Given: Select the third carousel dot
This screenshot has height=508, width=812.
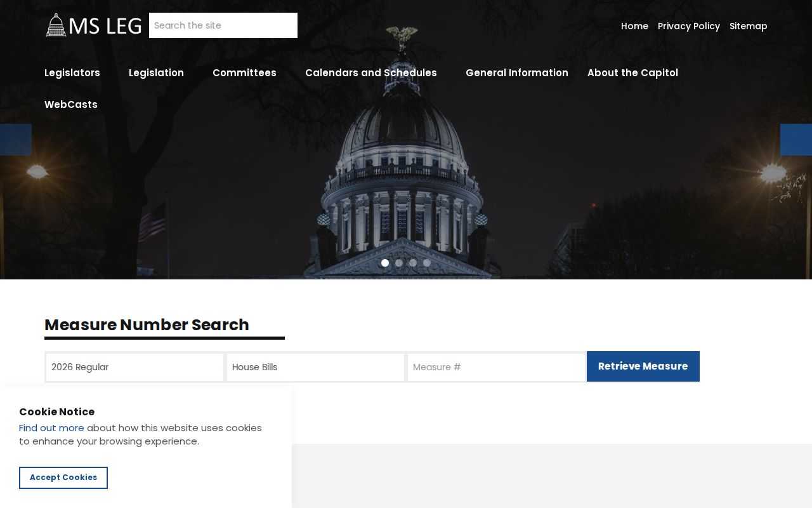Looking at the screenshot, I should (413, 263).
